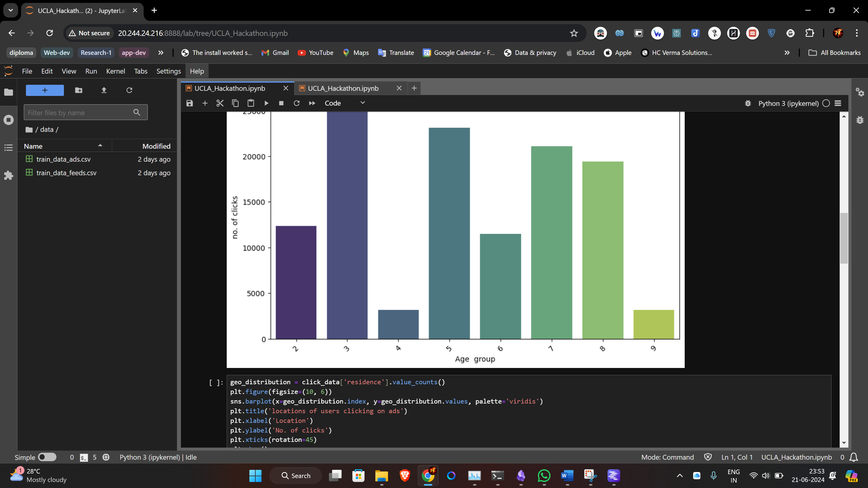Click the kernel status circle indicator
This screenshot has height=488, width=868.
(825, 103)
